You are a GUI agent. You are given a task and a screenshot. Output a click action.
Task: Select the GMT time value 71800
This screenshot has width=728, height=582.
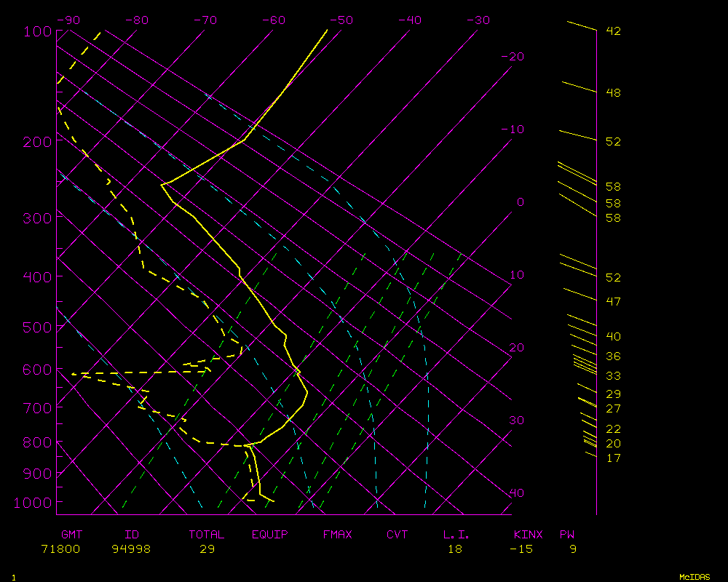point(60,549)
